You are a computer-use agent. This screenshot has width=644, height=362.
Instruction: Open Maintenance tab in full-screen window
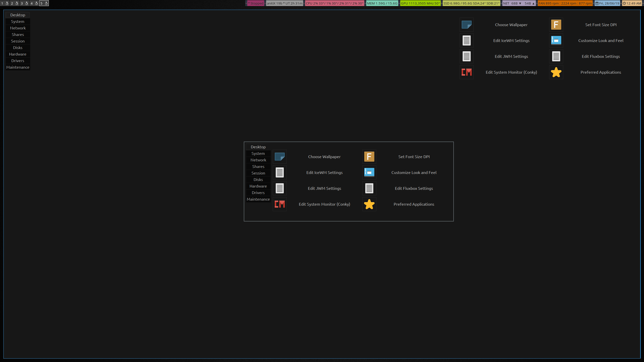pyautogui.click(x=18, y=67)
